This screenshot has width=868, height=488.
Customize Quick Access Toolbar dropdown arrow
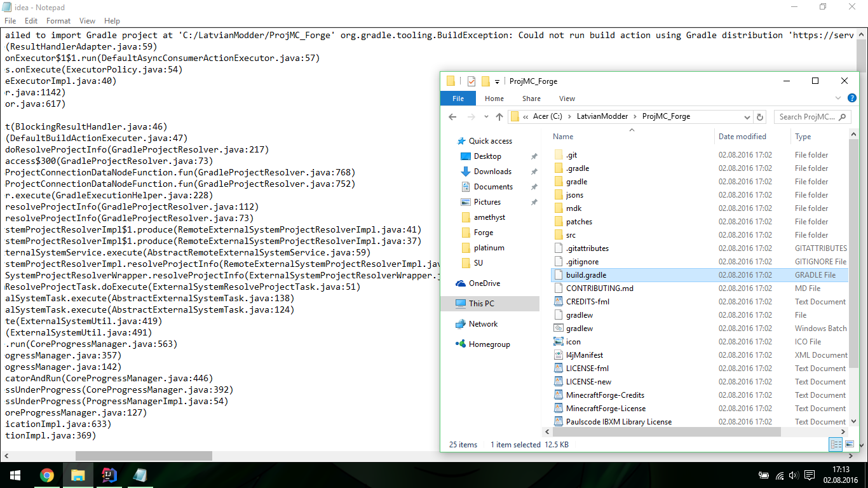tap(498, 81)
